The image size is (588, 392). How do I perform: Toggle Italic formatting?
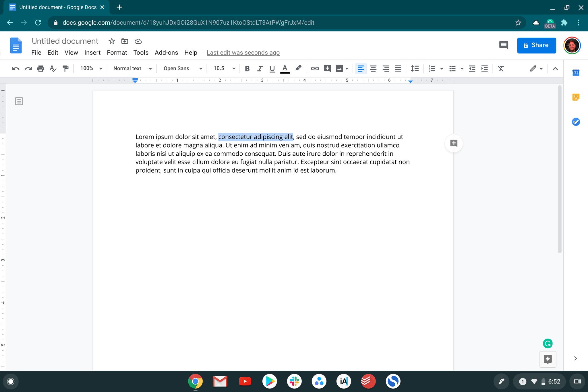[x=260, y=68]
